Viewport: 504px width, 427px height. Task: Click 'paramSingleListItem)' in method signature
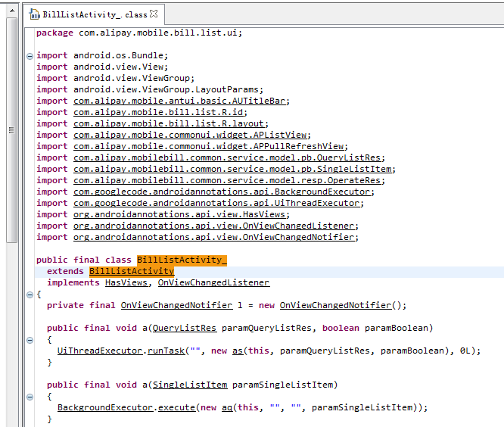pyautogui.click(x=285, y=385)
